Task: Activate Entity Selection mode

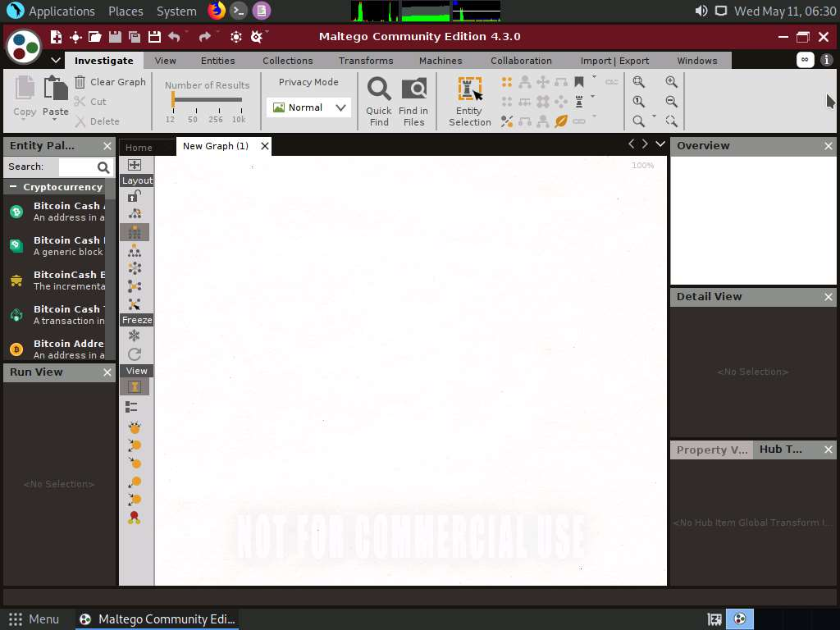Action: (x=470, y=102)
